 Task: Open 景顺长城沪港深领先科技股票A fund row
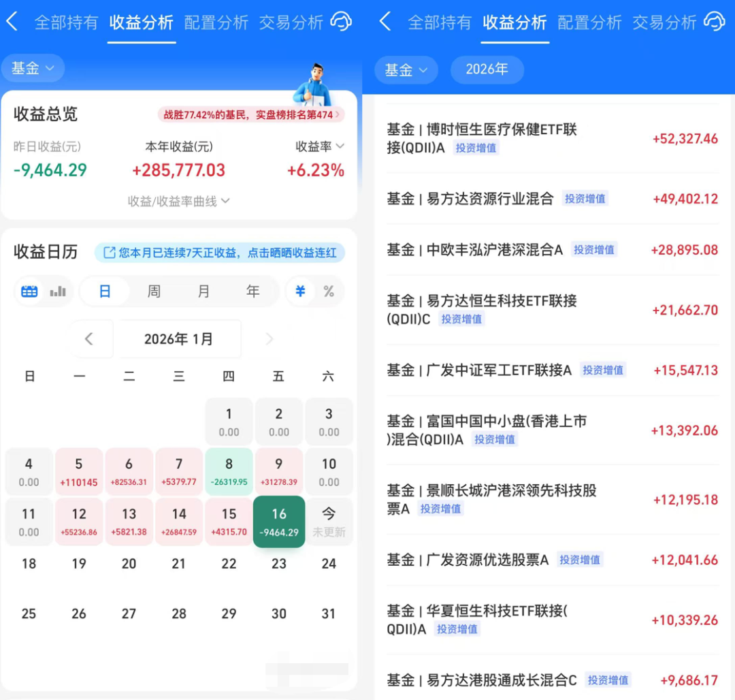(552, 499)
